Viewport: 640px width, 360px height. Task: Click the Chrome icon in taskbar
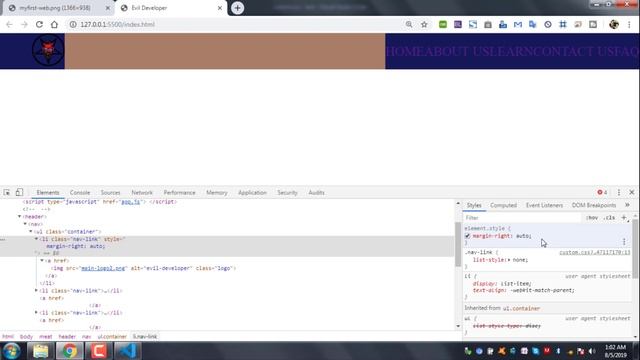click(69, 351)
